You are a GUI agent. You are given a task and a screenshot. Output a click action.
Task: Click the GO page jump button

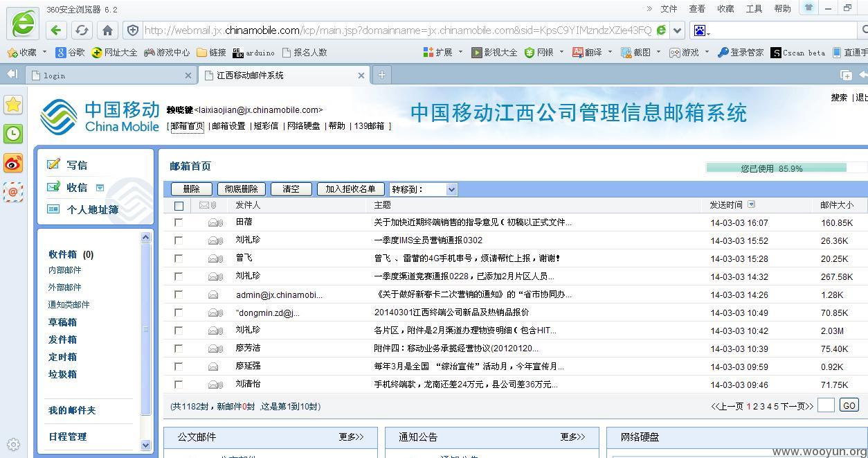pyautogui.click(x=849, y=405)
